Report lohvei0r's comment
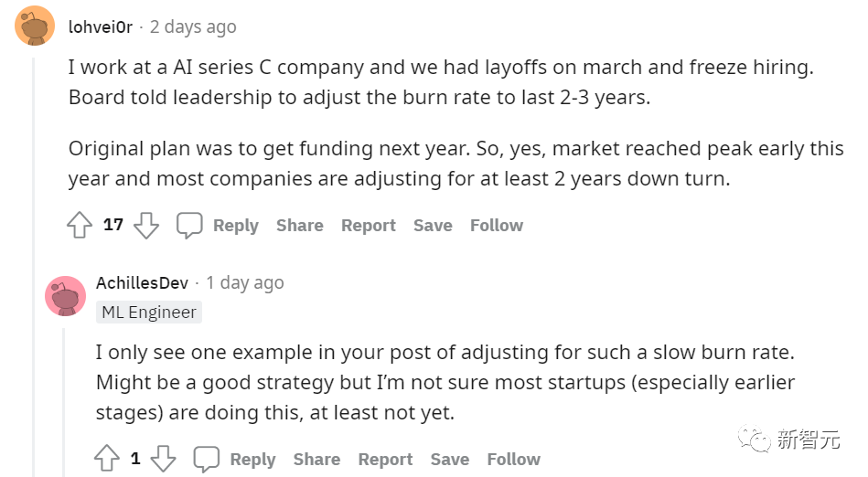 click(x=369, y=225)
